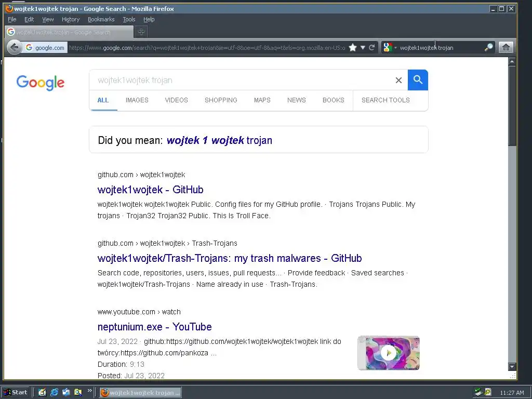Image resolution: width=532 pixels, height=399 pixels.
Task: Open SEARCH TOOLS options
Action: tap(385, 100)
